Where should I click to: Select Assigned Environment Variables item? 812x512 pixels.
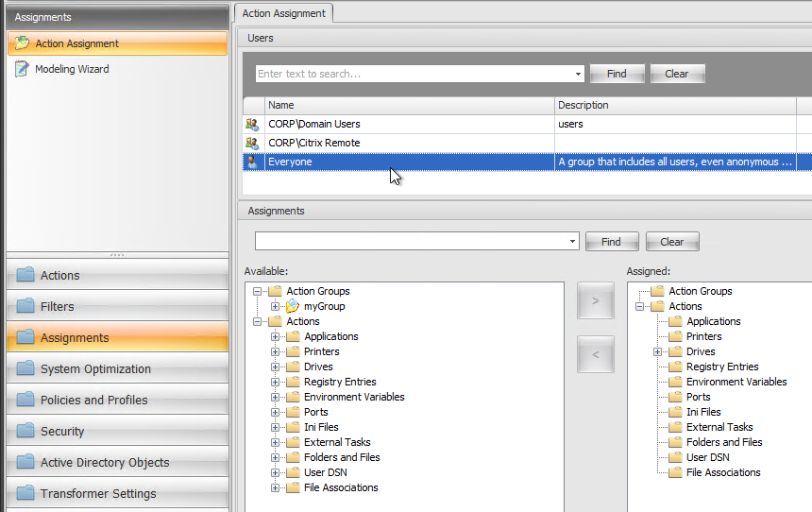pos(736,382)
